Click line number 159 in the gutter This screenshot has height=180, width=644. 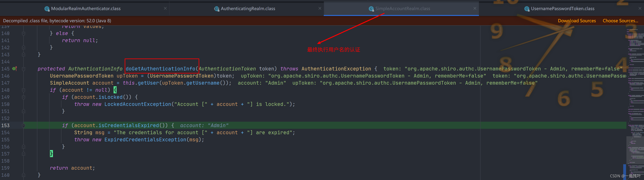pyautogui.click(x=5, y=168)
